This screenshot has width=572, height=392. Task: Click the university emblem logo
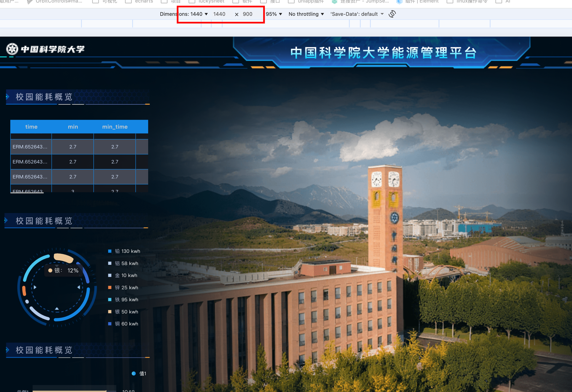click(x=12, y=49)
